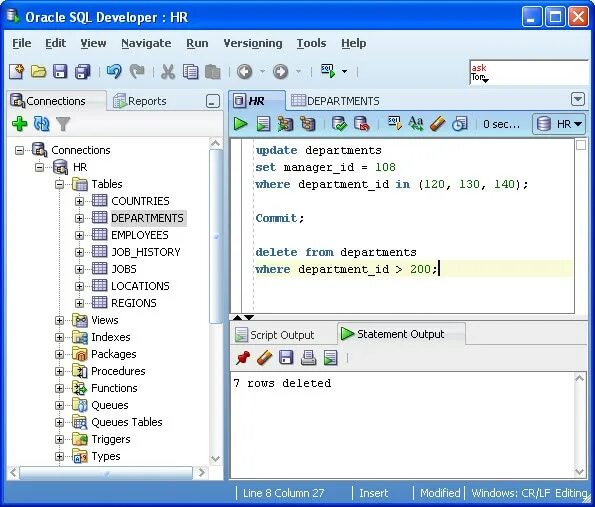Screen dimensions: 595x507
Task: Click the Connections panel horizontal scrollbar
Action: [107, 473]
